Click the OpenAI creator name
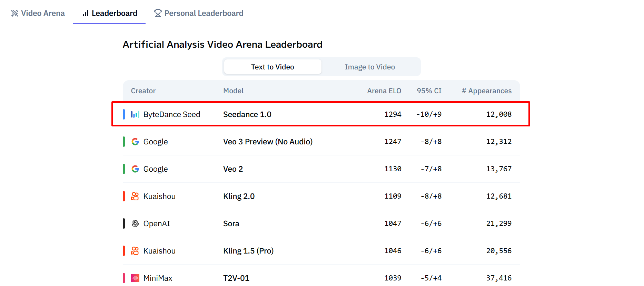Viewport: 644px width, 286px height. click(157, 223)
